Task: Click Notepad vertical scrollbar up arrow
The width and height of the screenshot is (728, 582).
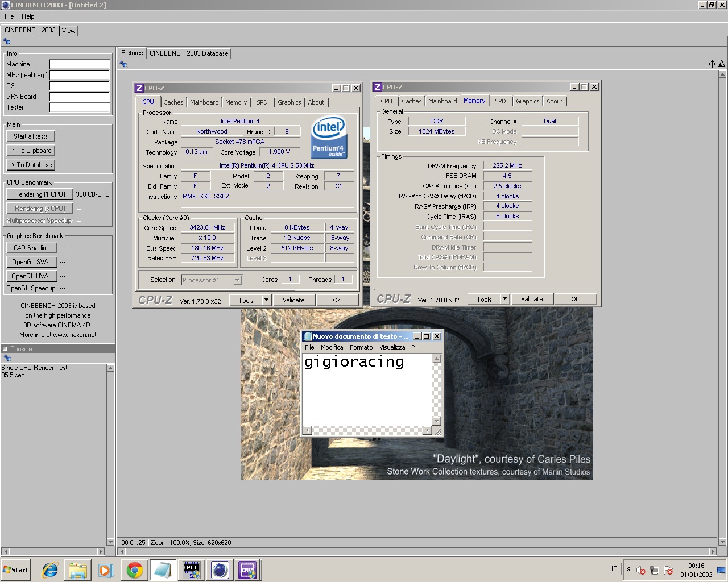Action: coord(437,359)
